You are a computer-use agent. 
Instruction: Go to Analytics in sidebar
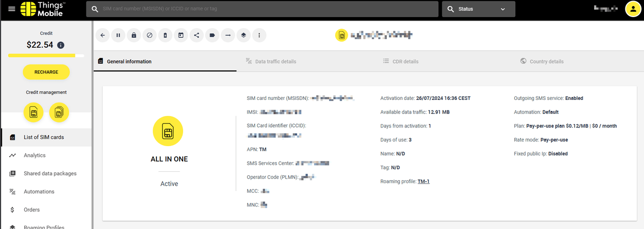click(x=46, y=155)
